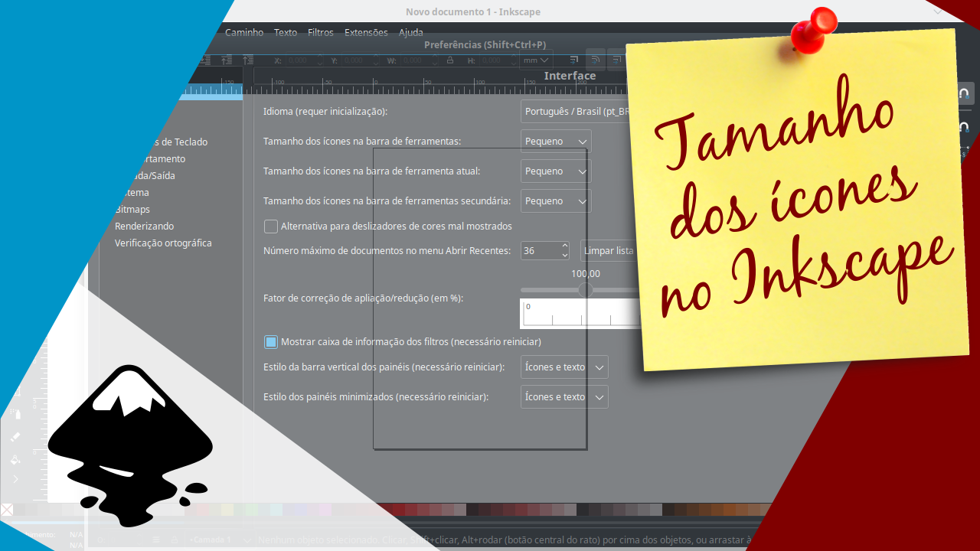Open icon size dropdown for ferramenta atual
The image size is (980, 551).
556,171
